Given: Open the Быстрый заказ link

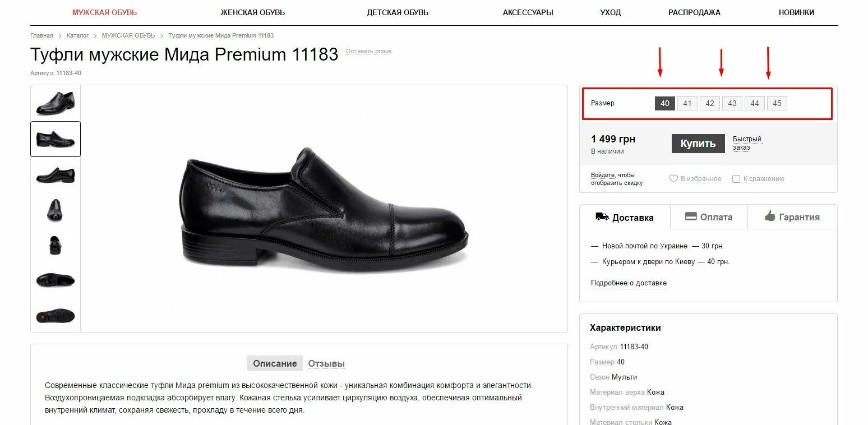Looking at the screenshot, I should (x=747, y=143).
